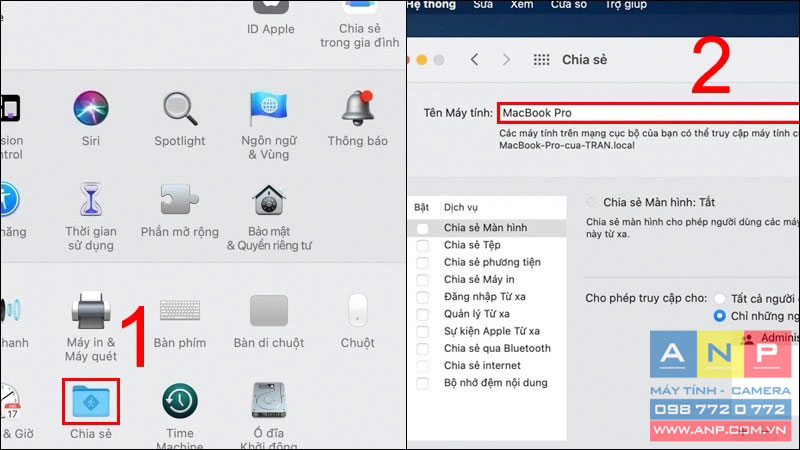Go back with the left chevron

(x=474, y=60)
